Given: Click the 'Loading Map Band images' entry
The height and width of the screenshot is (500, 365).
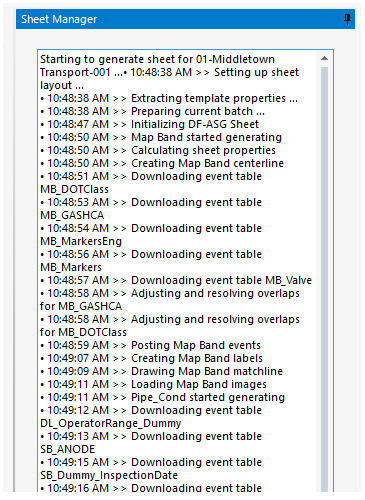Looking at the screenshot, I should pyautogui.click(x=153, y=384).
